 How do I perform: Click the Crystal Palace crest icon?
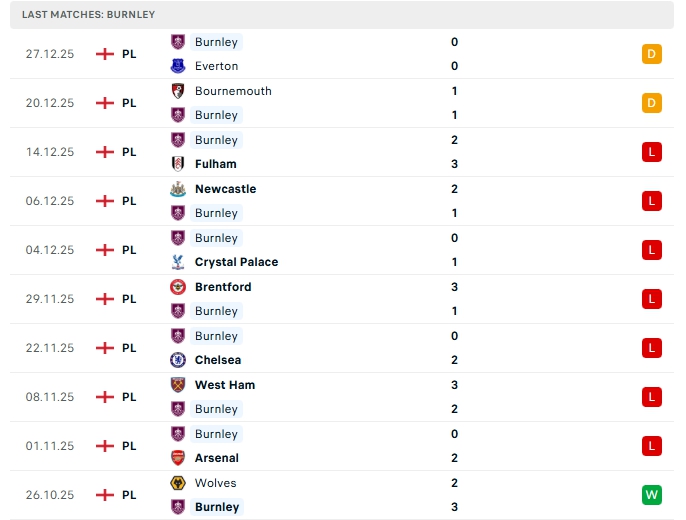point(178,262)
